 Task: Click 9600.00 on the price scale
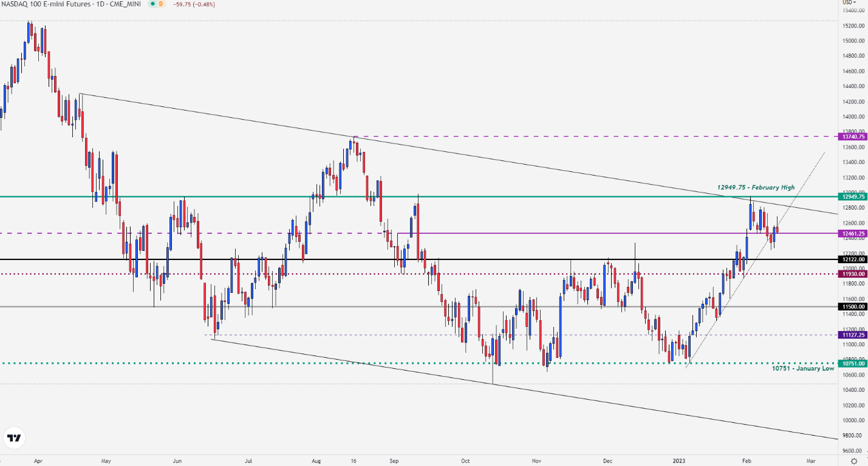pos(853,451)
